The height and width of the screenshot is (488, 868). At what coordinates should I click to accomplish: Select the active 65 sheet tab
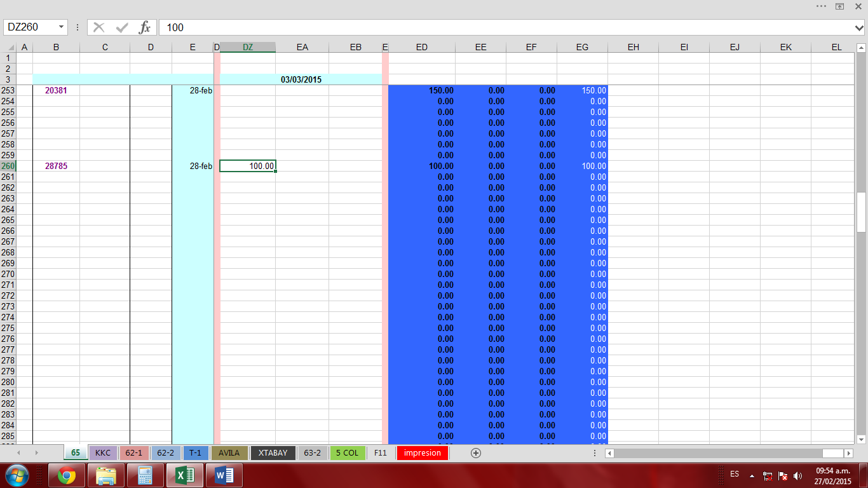tap(76, 453)
